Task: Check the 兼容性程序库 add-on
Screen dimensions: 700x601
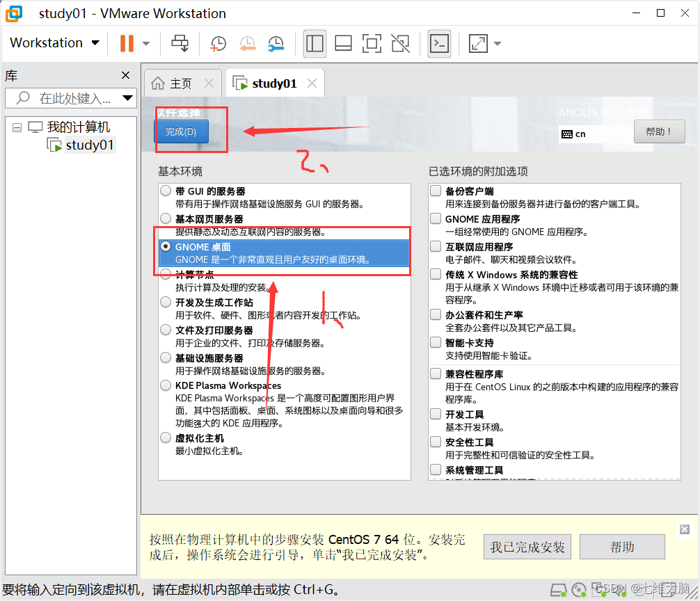Action: point(436,374)
